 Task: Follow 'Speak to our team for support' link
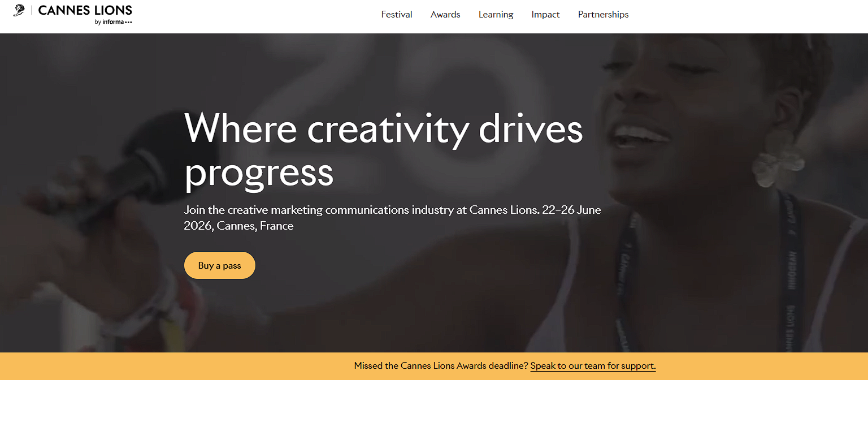tap(593, 365)
